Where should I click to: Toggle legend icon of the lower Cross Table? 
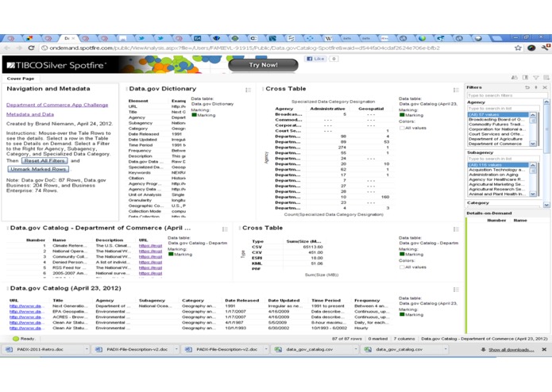click(x=456, y=229)
